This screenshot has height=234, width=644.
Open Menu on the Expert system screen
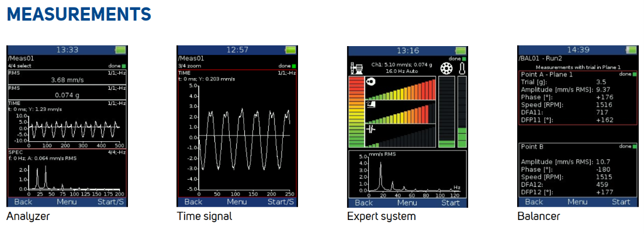407,202
